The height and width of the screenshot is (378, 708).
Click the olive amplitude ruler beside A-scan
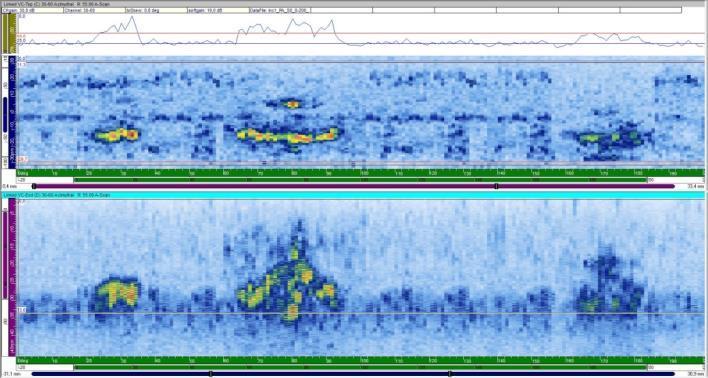[x=9, y=34]
